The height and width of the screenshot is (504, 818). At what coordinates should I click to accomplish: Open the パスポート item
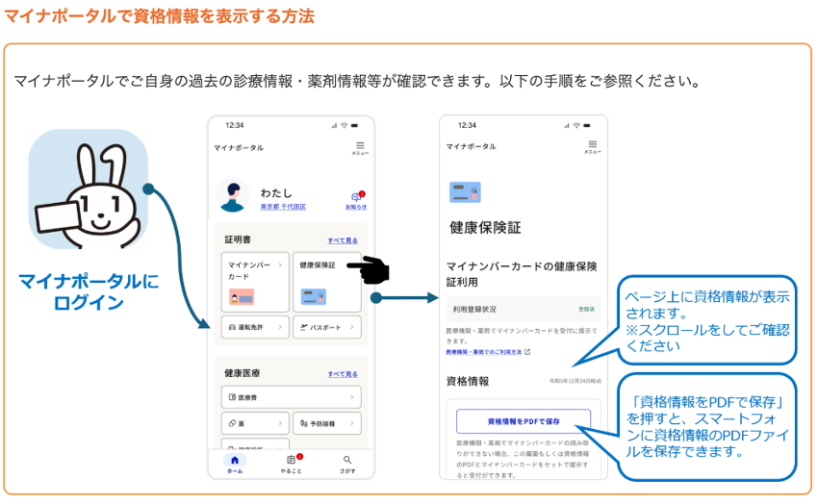point(327,327)
